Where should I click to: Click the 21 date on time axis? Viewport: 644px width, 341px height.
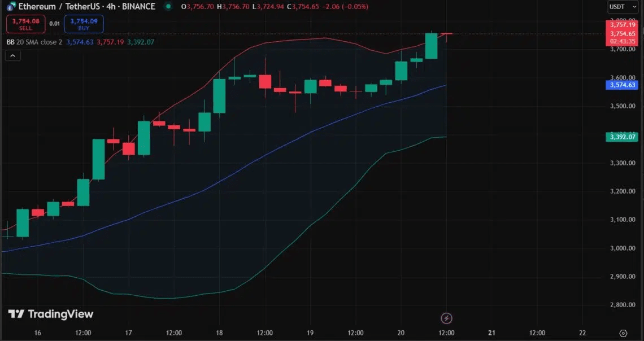[x=491, y=333]
